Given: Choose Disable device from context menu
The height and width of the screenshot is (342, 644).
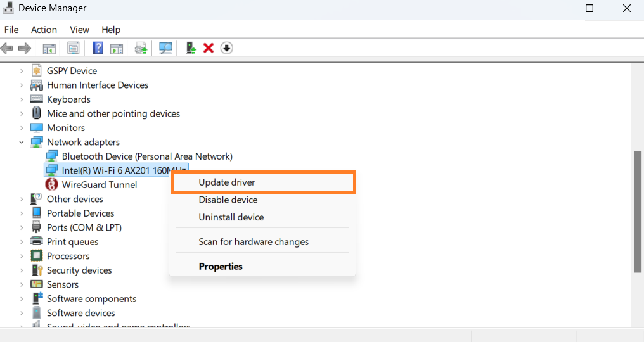Looking at the screenshot, I should click(263, 199).
